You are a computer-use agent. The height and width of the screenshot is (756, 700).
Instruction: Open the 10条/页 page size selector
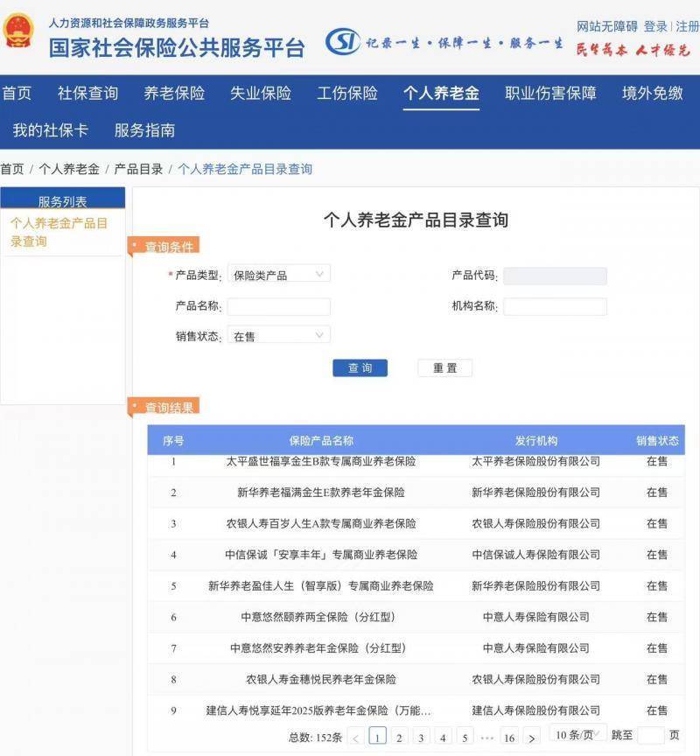click(577, 734)
